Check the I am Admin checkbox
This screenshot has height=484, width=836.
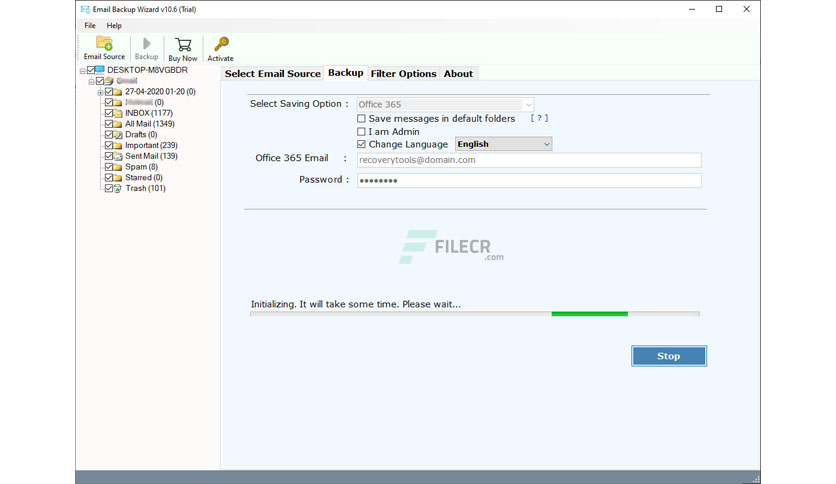[361, 131]
